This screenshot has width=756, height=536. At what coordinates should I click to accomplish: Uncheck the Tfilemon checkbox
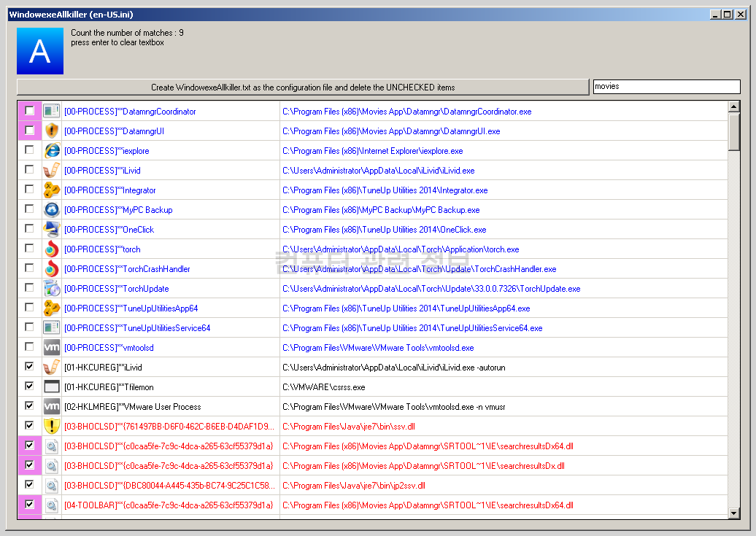point(29,386)
